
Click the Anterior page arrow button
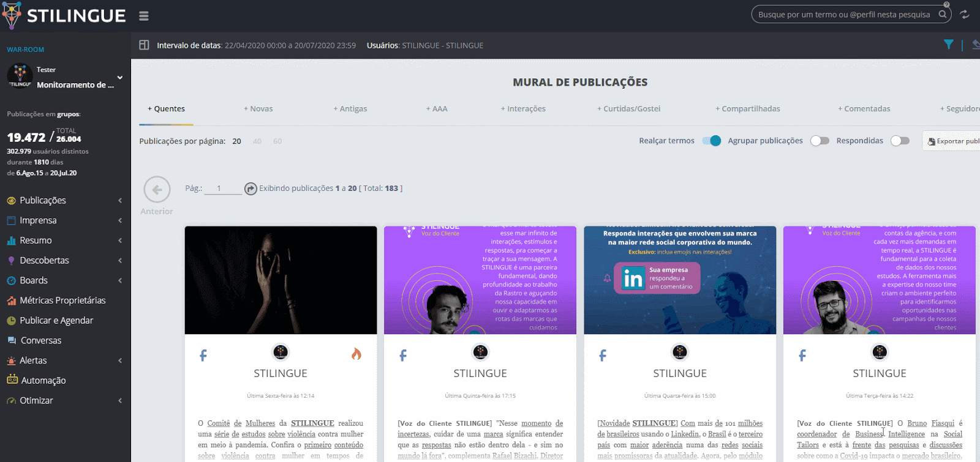pos(157,190)
